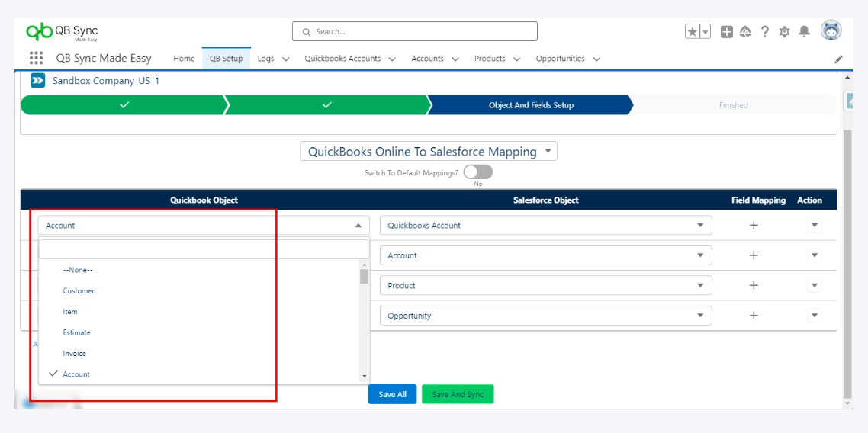Expand the Quickbooks Accounts tab chevron
This screenshot has width=868, height=433.
click(392, 59)
